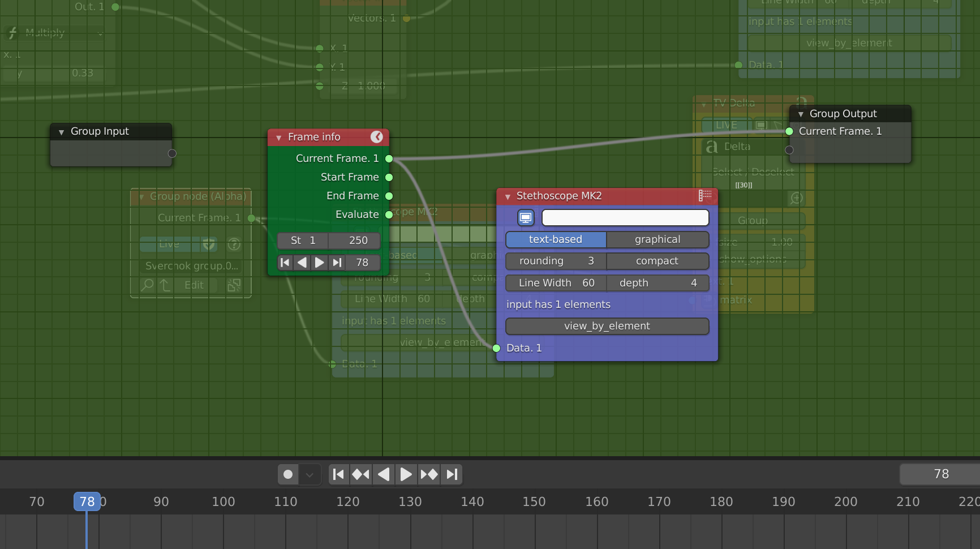The width and height of the screenshot is (980, 549).
Task: Toggle the Stethoscope MK2 monitor display icon
Action: pyautogui.click(x=526, y=217)
